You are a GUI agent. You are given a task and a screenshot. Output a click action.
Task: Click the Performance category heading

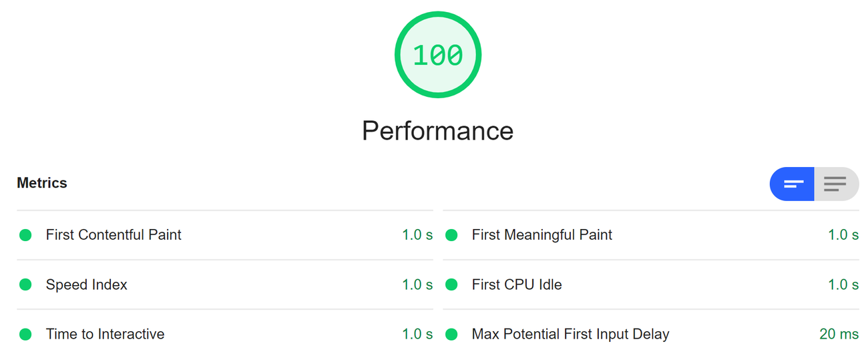pos(437,131)
